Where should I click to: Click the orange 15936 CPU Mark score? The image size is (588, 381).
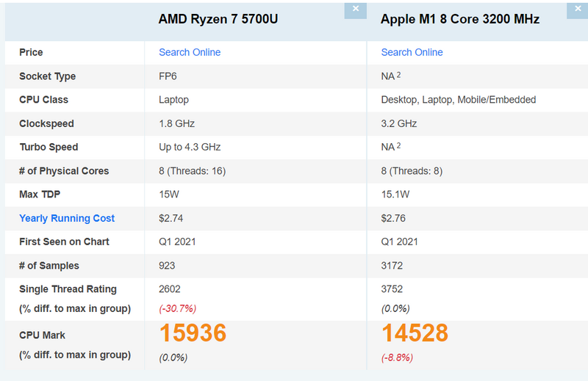point(193,333)
